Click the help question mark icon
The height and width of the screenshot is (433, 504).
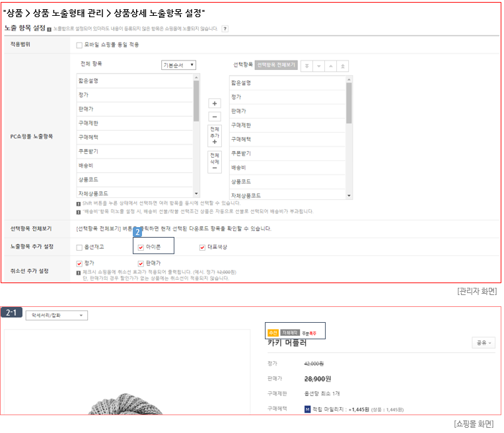point(225,29)
